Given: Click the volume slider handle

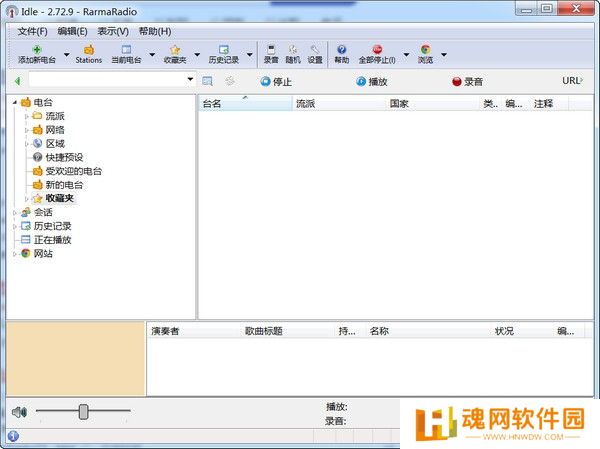Looking at the screenshot, I should (x=83, y=411).
